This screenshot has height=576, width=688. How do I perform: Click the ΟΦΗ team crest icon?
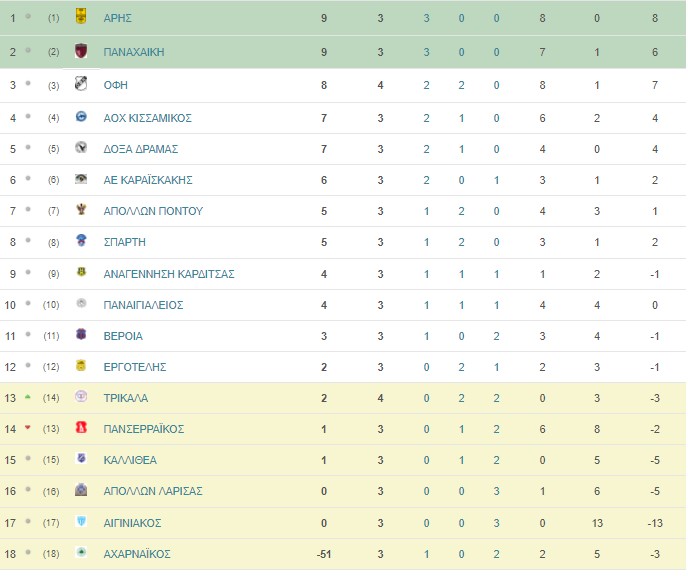pos(81,83)
